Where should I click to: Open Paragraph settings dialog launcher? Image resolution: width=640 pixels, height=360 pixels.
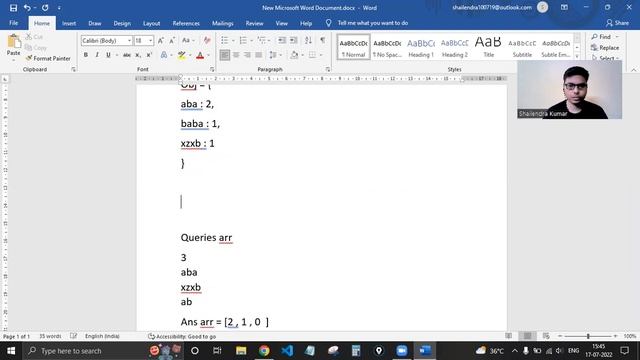tap(328, 69)
